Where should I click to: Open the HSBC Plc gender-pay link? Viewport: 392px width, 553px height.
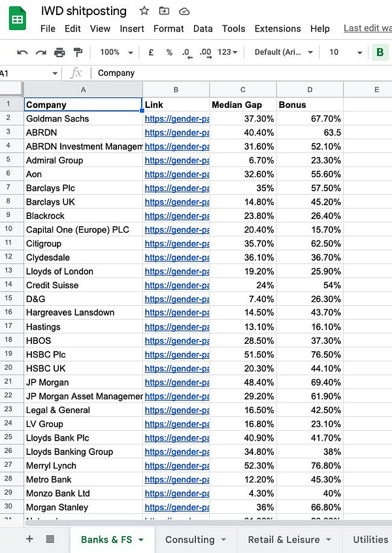click(x=176, y=355)
